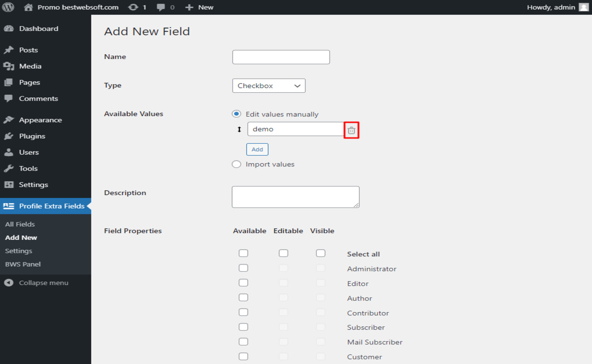Image resolution: width=592 pixels, height=364 pixels.
Task: Click the Media library icon
Action: [x=9, y=66]
